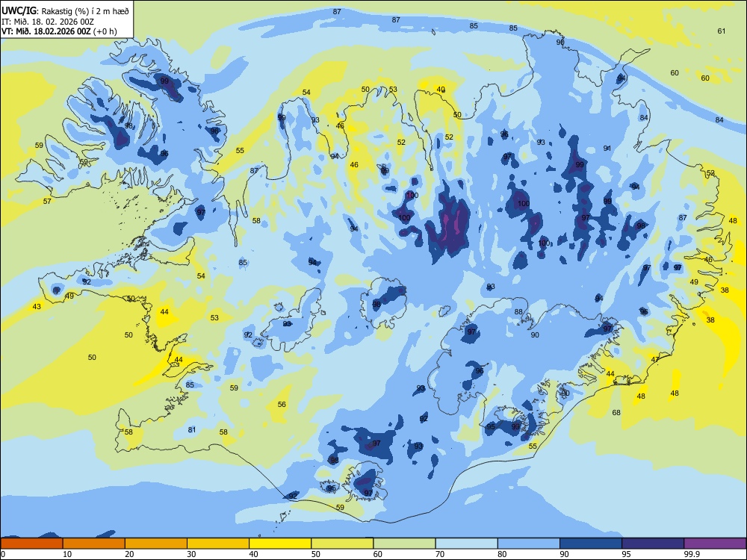747x560 pixels.
Task: Click the 90–95 dark blue legend swatch
Action: [591, 544]
